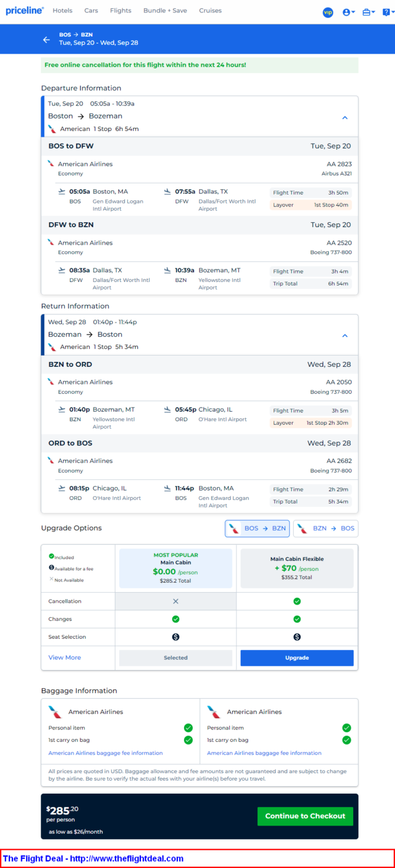Collapse the Boston to Bozeman departure details

(345, 117)
